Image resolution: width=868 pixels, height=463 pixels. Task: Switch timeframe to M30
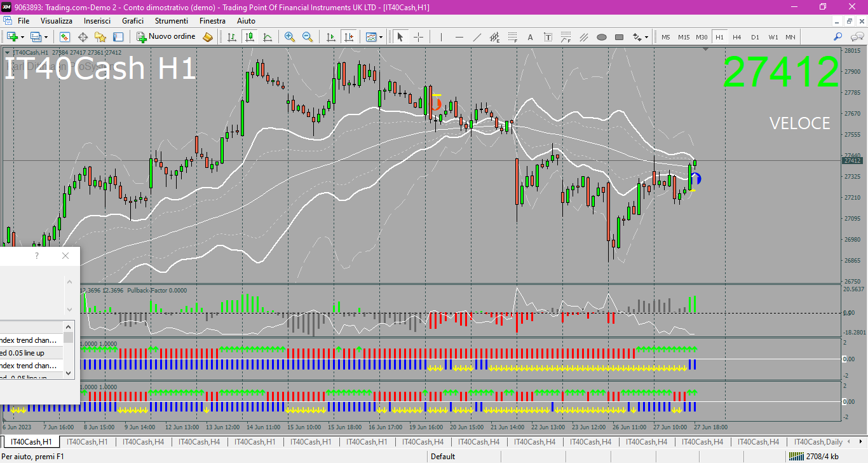pos(702,37)
